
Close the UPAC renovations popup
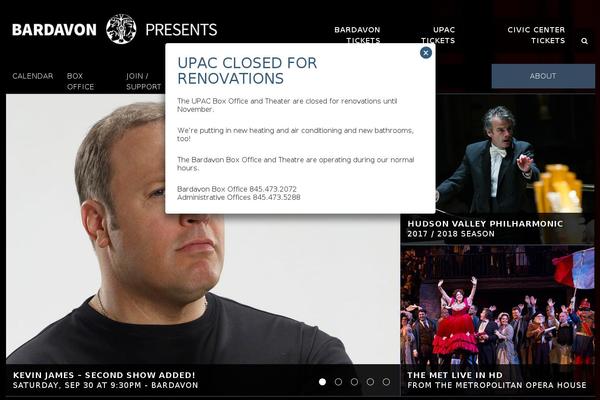[x=426, y=53]
